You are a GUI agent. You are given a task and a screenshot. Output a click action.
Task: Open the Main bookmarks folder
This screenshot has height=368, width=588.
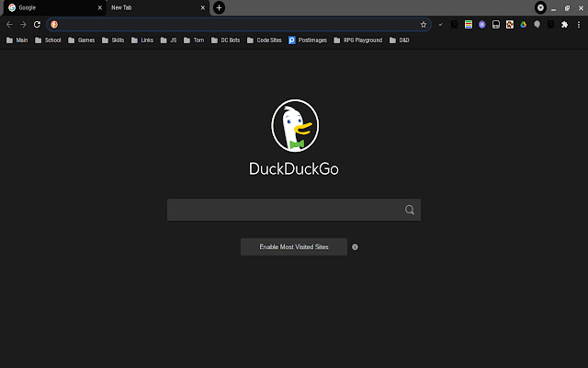click(x=17, y=40)
